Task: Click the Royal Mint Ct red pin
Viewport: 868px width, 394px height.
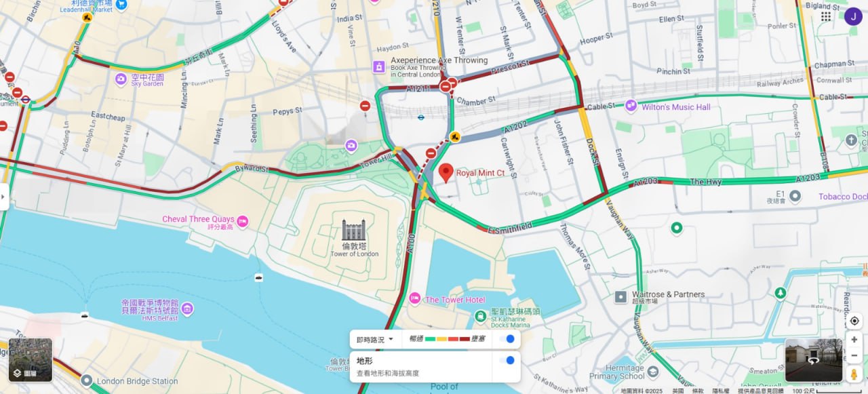Action: [x=446, y=173]
